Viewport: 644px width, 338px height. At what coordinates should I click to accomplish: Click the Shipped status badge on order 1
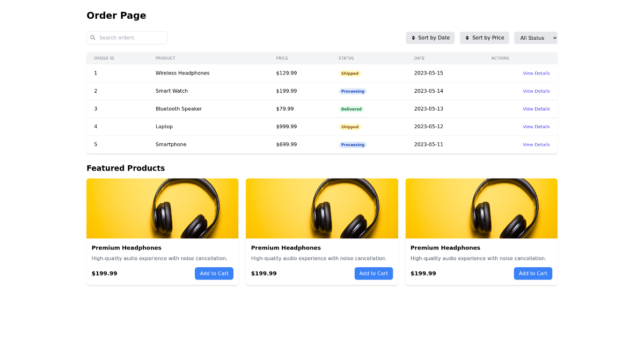350,73
